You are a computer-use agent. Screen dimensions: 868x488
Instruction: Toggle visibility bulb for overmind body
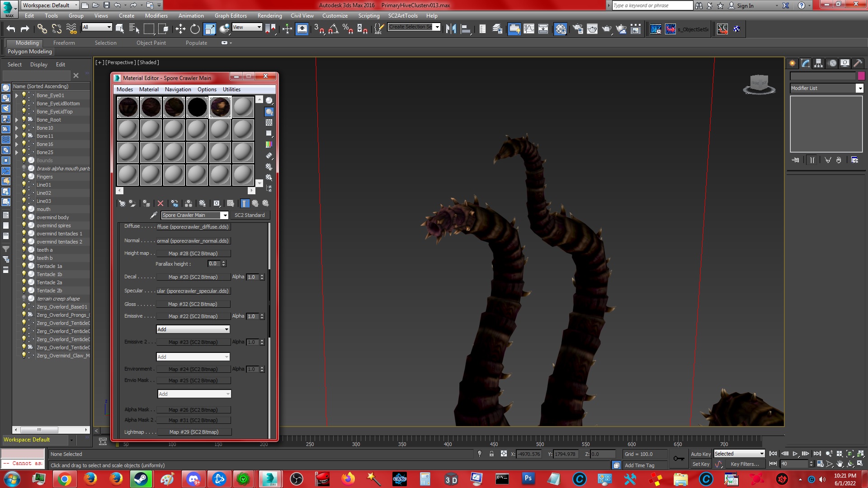(x=24, y=217)
